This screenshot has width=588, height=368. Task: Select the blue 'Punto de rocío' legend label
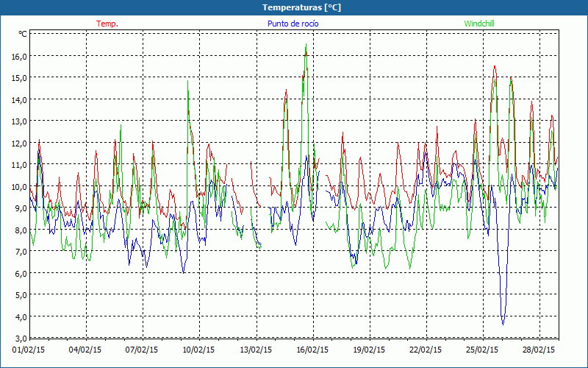tap(293, 24)
